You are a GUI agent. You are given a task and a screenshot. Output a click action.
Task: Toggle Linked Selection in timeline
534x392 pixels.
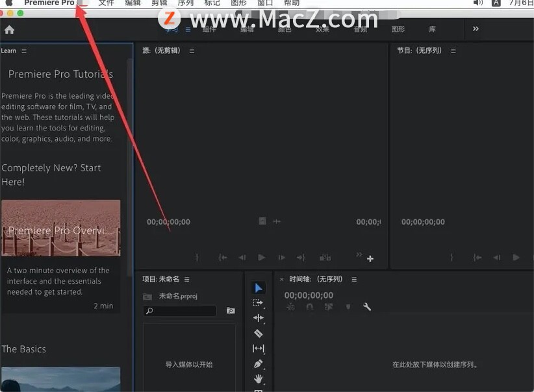coord(329,307)
